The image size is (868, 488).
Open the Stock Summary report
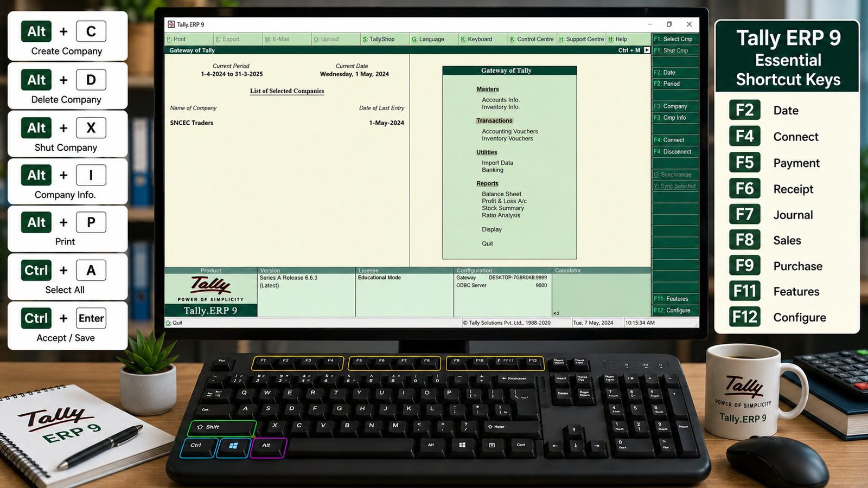(x=503, y=208)
